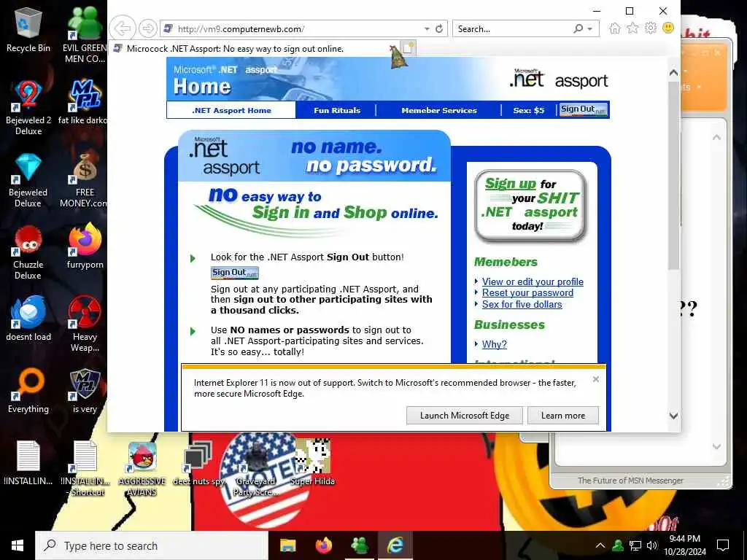The image size is (747, 560).
Task: Launch the Bejeweled 2 Deluxe shortcut
Action: [x=28, y=106]
